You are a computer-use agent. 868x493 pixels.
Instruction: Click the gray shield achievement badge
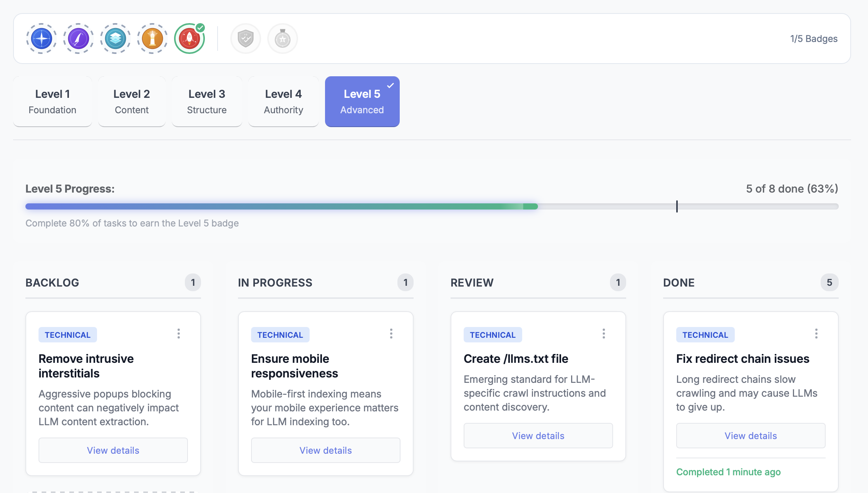pos(245,39)
